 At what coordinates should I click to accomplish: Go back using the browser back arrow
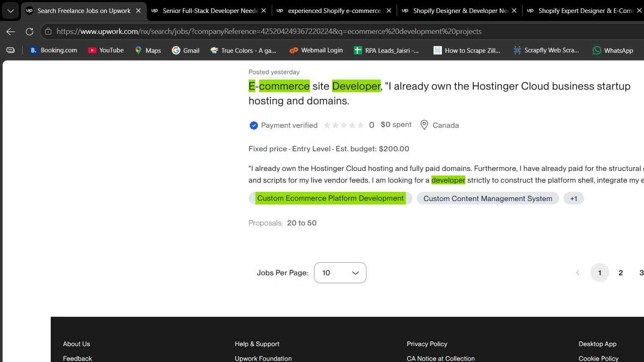coord(11,31)
